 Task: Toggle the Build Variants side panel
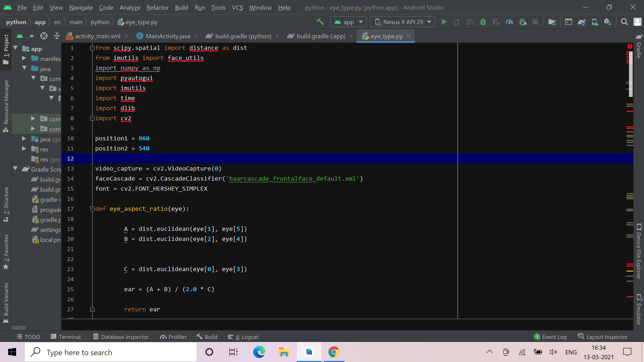(x=6, y=302)
